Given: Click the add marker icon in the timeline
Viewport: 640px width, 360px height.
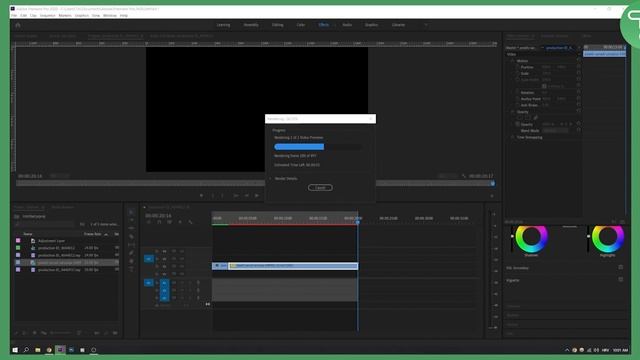Looking at the screenshot, I should pos(180,222).
